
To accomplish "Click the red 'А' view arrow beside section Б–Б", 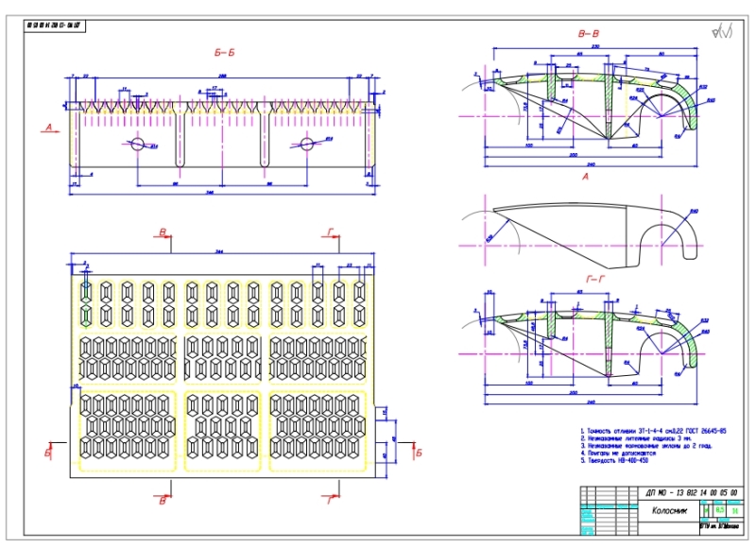I will [49, 128].
